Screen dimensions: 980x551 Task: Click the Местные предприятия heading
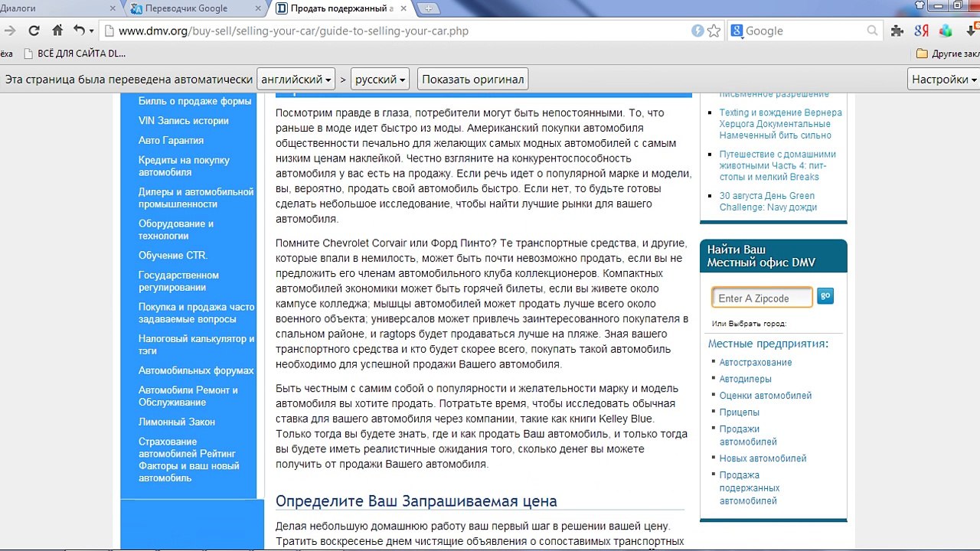coord(768,344)
